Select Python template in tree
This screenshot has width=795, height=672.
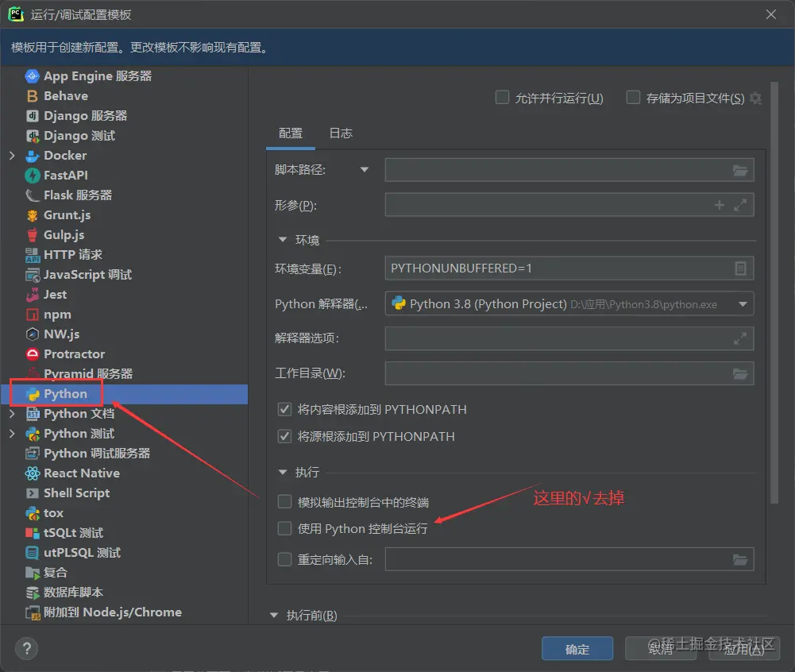coord(124,394)
